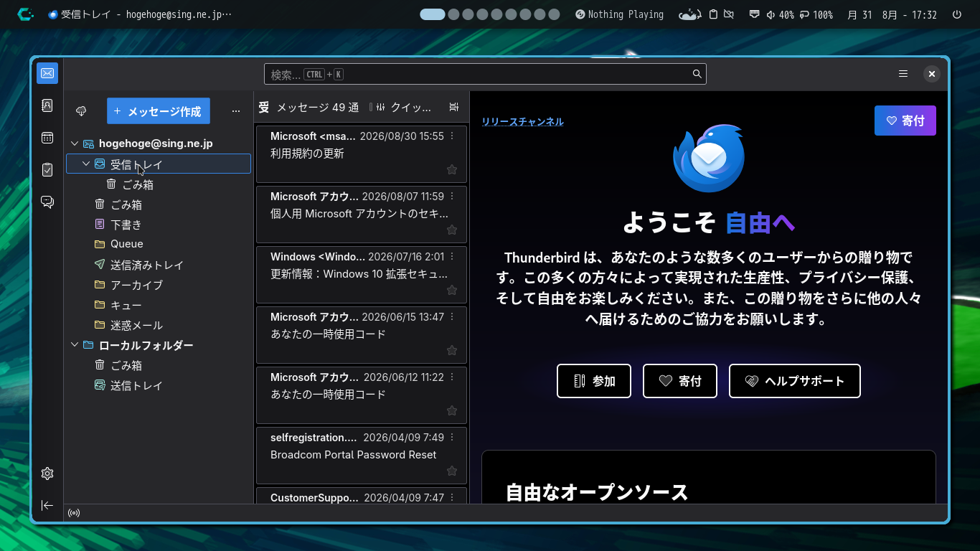The height and width of the screenshot is (551, 980).
Task: Click the clipboard icon in top bar
Action: pyautogui.click(x=713, y=14)
